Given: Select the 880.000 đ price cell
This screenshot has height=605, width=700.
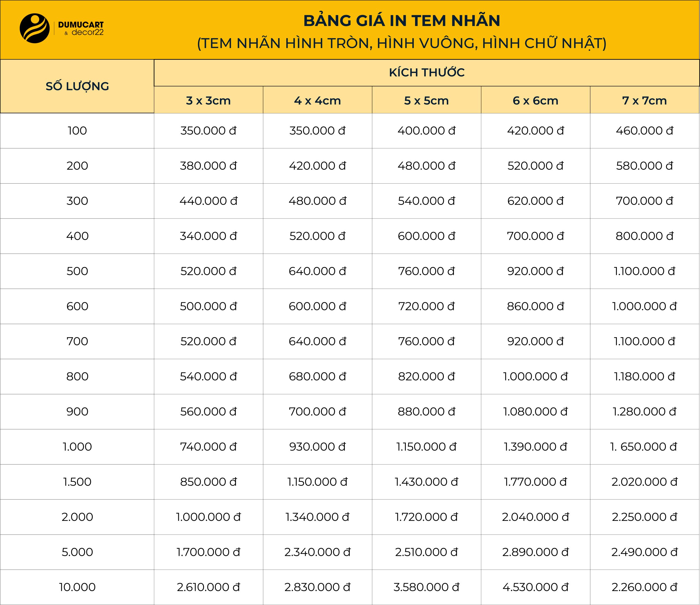Looking at the screenshot, I should [x=426, y=412].
